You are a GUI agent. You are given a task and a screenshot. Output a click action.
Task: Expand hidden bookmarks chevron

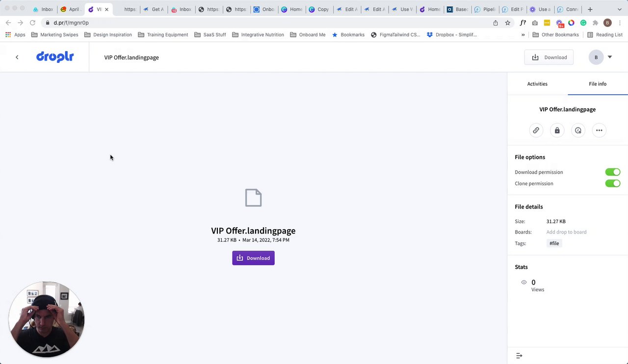pos(523,35)
